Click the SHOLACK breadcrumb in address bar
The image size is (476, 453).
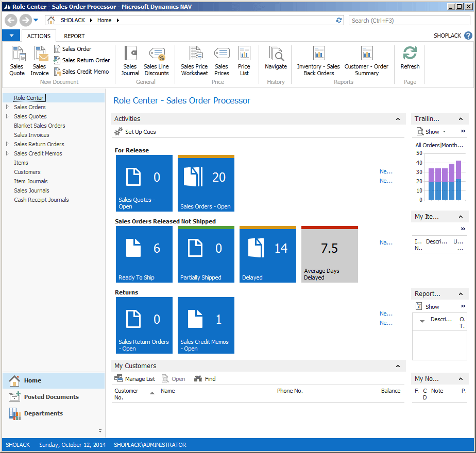(x=73, y=20)
